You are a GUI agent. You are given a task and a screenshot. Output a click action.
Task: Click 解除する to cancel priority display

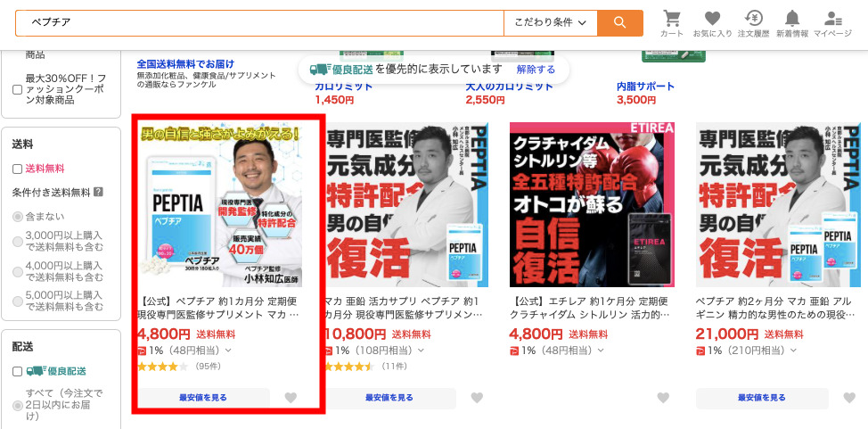tap(535, 70)
